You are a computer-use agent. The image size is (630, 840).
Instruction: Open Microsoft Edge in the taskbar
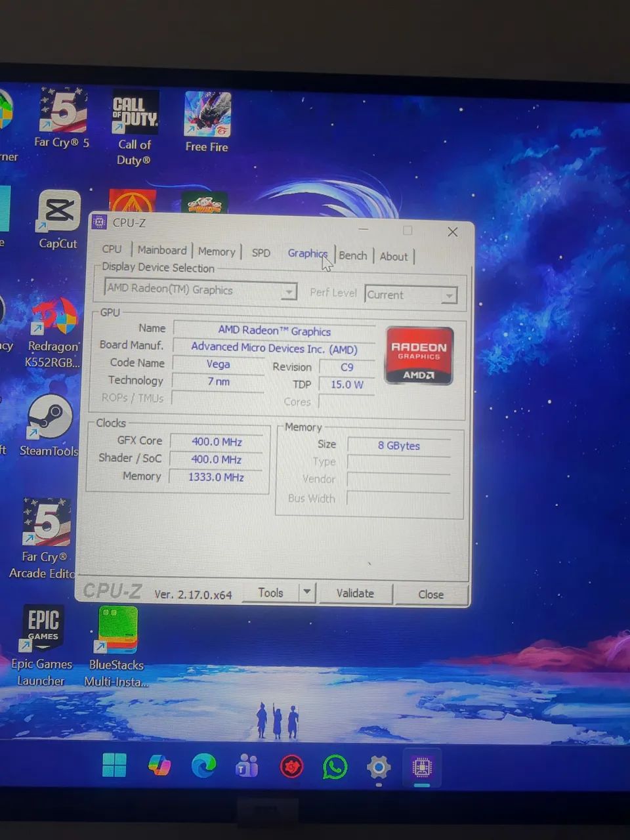point(203,766)
